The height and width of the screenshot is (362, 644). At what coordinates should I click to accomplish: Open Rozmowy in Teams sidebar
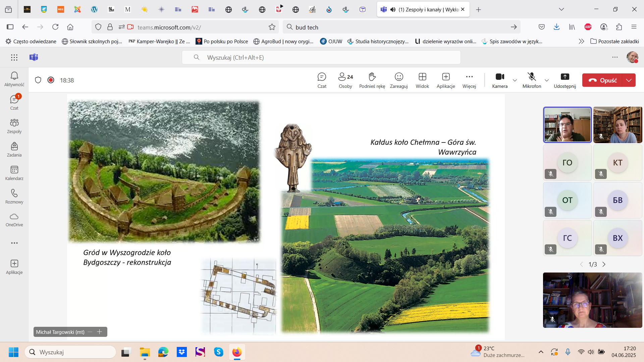click(x=14, y=196)
